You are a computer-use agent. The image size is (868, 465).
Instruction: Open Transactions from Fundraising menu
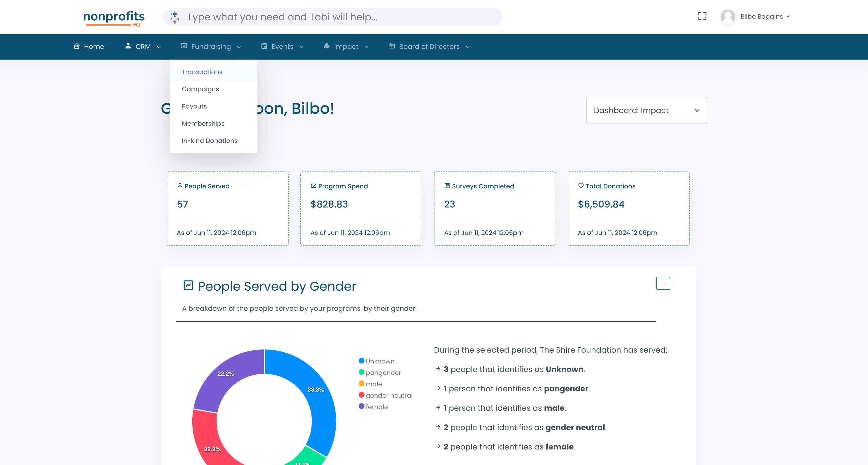pyautogui.click(x=214, y=72)
